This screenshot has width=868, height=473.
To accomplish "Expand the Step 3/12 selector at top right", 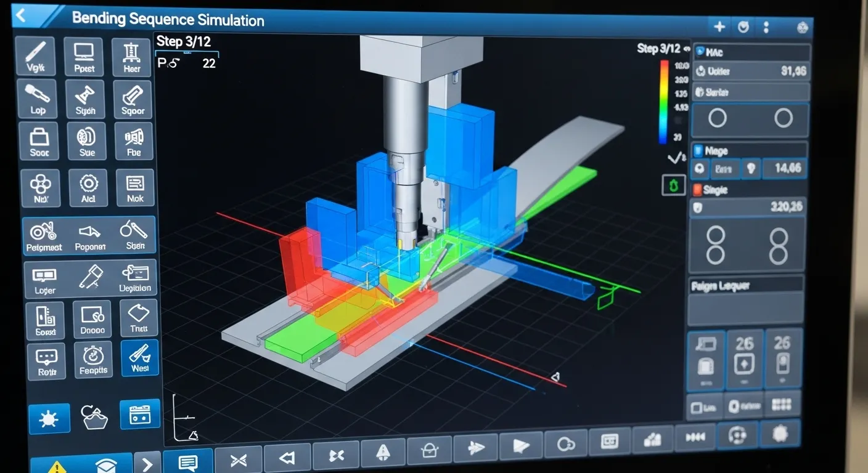I will [x=658, y=49].
